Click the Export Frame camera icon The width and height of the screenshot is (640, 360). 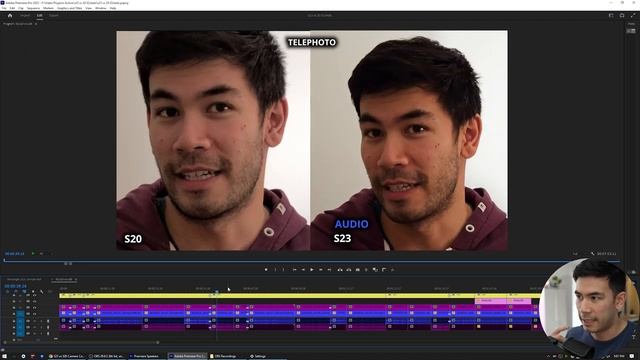tap(358, 269)
